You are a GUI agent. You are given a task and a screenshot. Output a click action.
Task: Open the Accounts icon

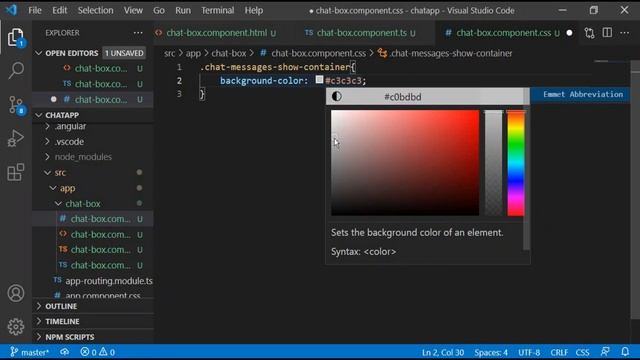tap(16, 293)
